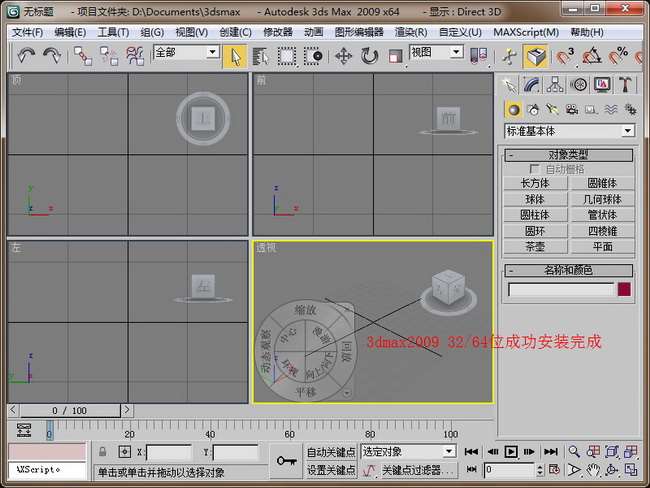Open the 渲染(R) menu
This screenshot has height=488, width=650.
click(x=411, y=31)
